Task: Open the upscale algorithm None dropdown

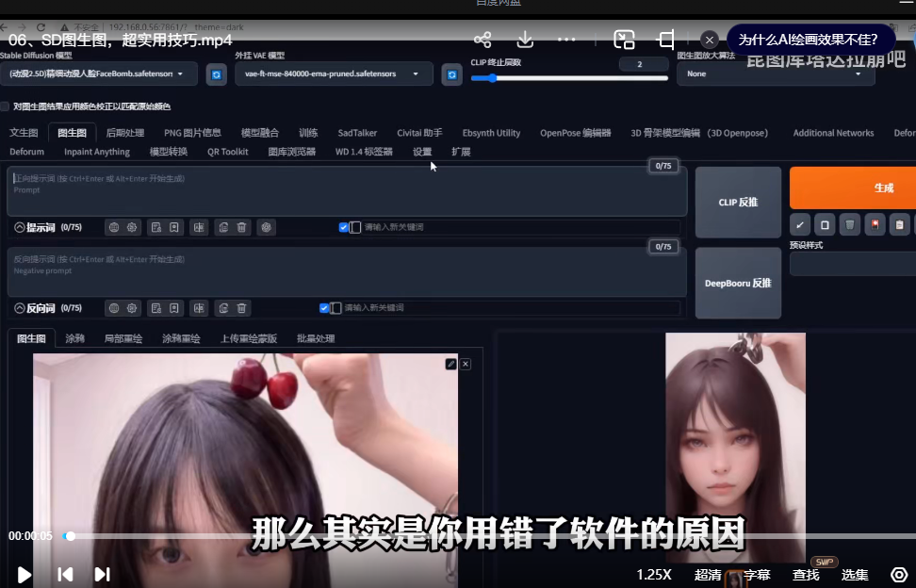Action: pos(776,74)
